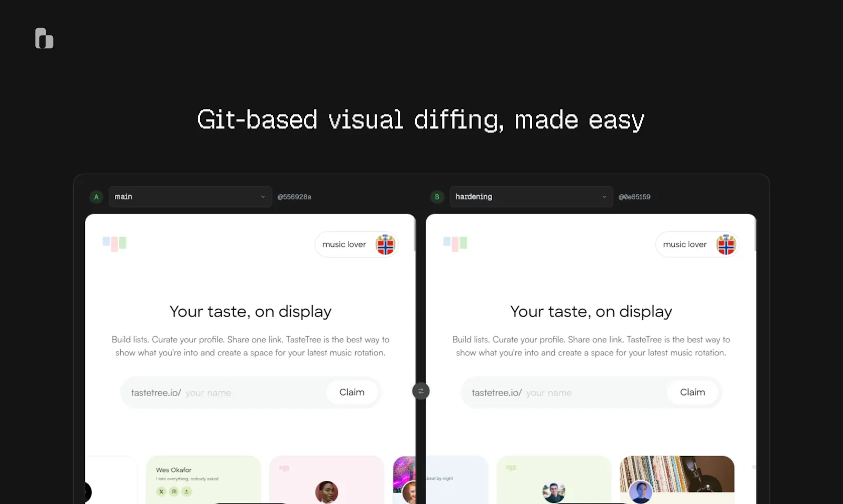The height and width of the screenshot is (504, 843).
Task: Click the Instagram icon on Wes Okafor card
Action: (x=174, y=491)
